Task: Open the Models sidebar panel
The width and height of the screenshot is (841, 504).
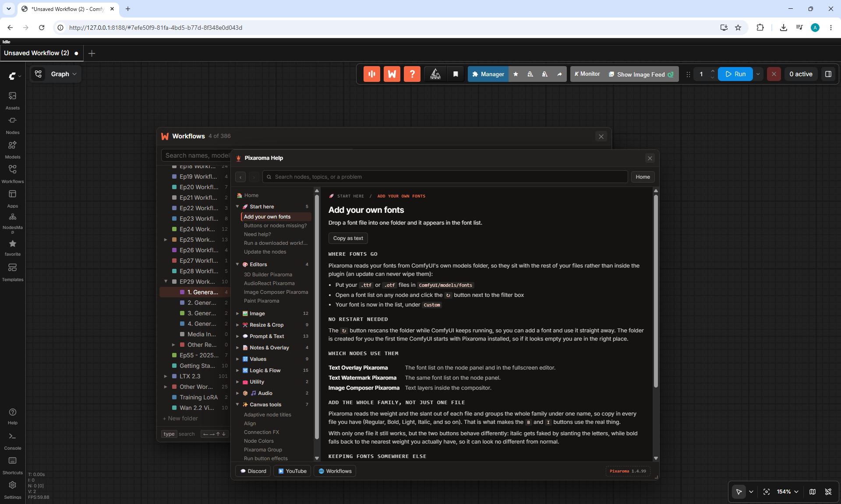Action: coord(12,149)
